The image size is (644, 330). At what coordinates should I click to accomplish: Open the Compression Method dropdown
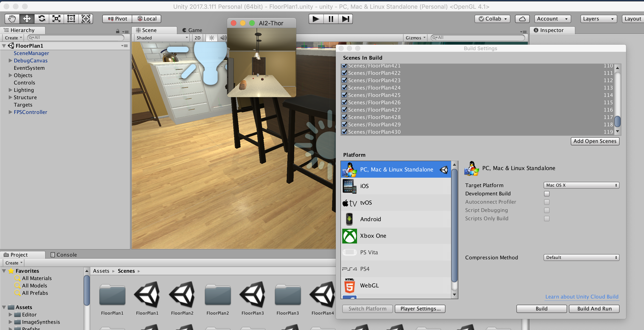581,257
